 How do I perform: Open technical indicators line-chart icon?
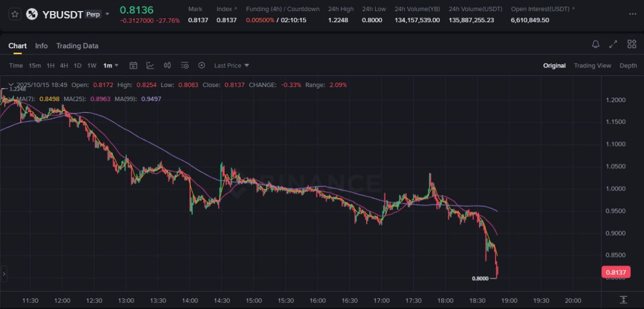click(150, 65)
